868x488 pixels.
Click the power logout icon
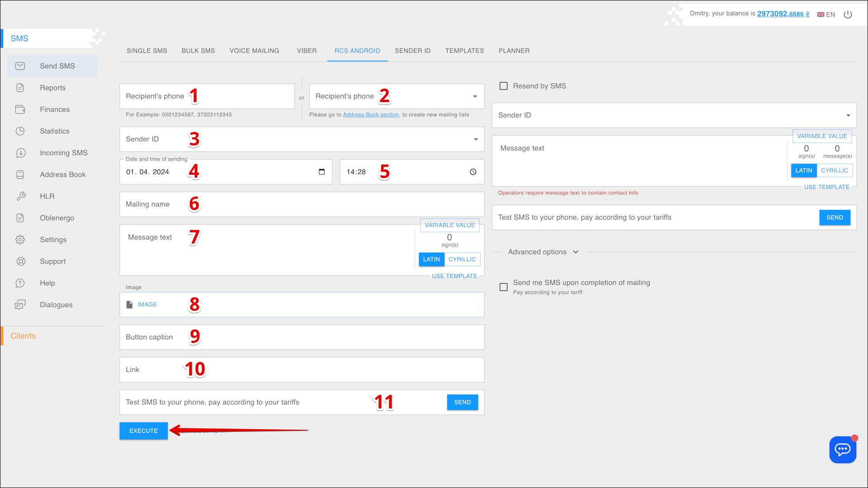pos(848,14)
